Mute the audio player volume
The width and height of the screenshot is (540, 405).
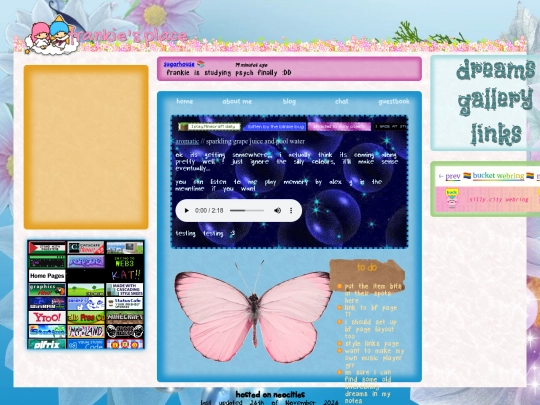pyautogui.click(x=277, y=210)
